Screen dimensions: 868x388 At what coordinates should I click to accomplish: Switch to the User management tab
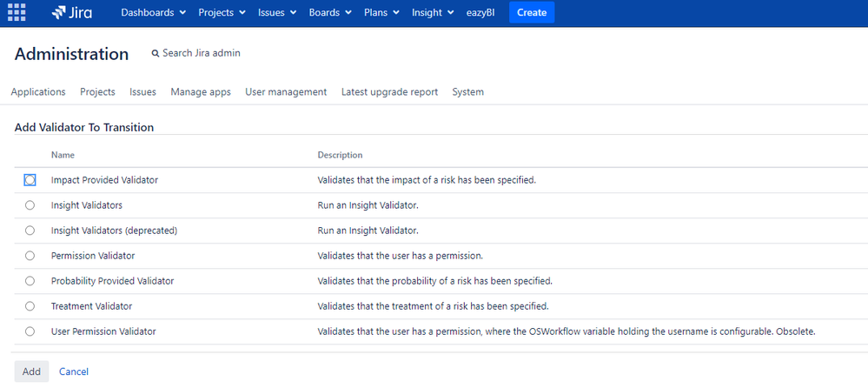[x=286, y=92]
